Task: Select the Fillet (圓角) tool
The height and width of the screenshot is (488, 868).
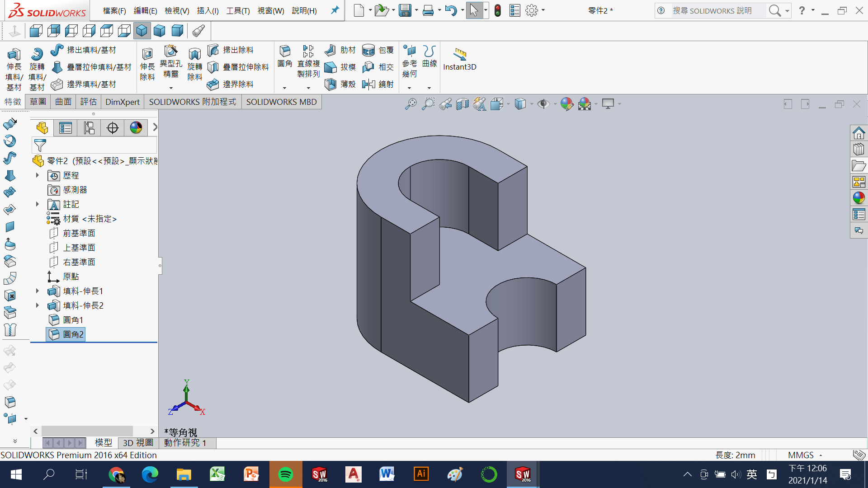Action: tap(285, 52)
